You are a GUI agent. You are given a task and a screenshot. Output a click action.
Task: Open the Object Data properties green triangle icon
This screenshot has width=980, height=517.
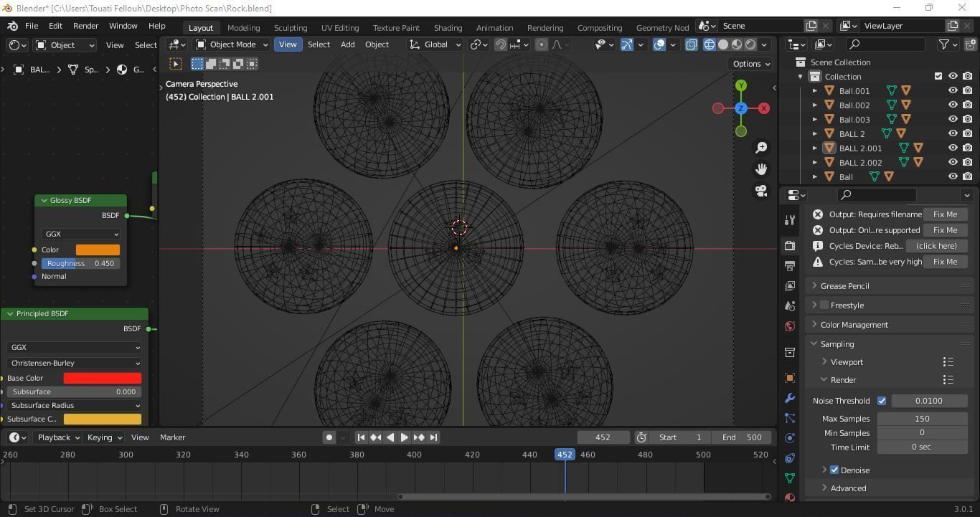pos(790,478)
